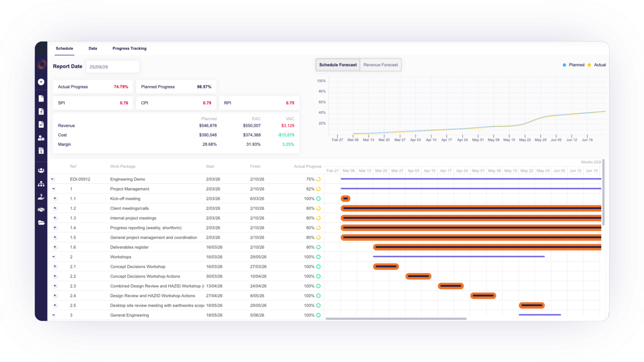Click the progress ring for Kick-off meeting
Screen dimensions: 644x362
click(318, 199)
